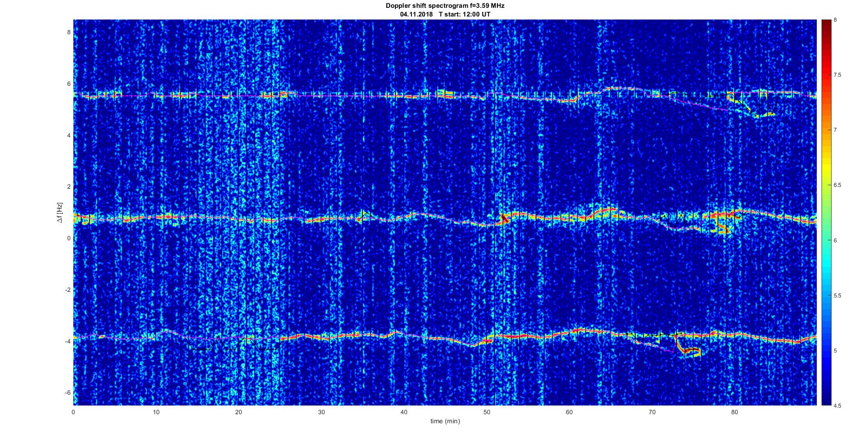Click x-axis tick label '40'

[x=404, y=412]
